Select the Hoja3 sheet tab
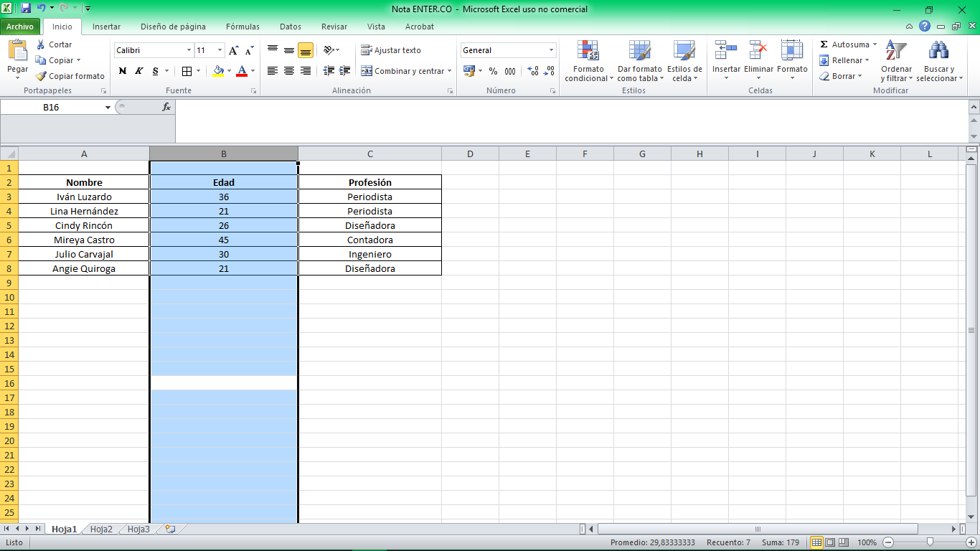980x551 pixels. (138, 529)
